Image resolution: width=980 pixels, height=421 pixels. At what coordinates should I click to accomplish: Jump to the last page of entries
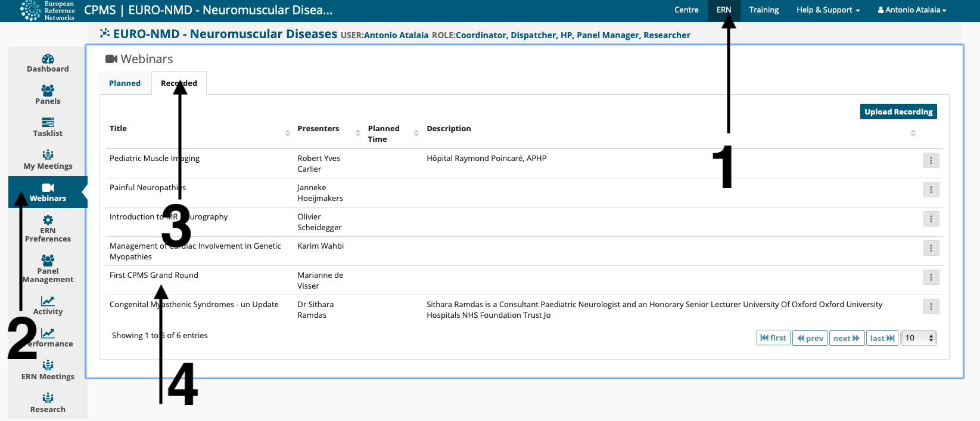point(882,338)
